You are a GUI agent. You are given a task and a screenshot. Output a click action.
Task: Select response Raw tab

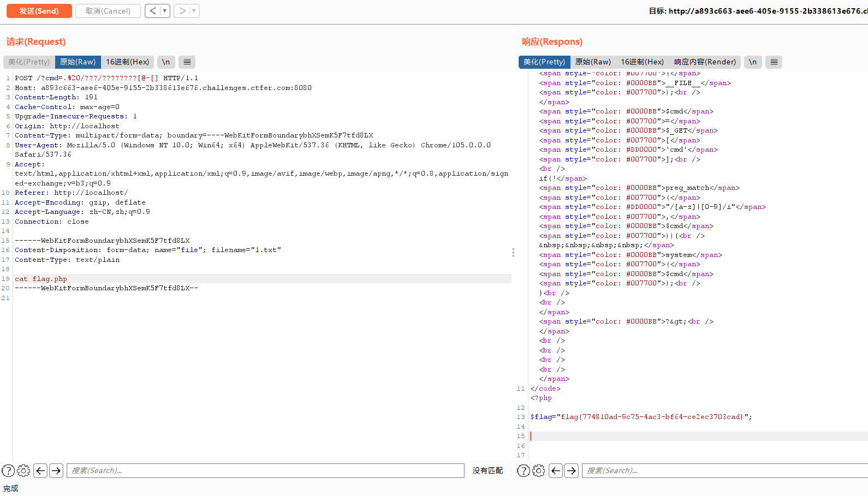pyautogui.click(x=593, y=62)
